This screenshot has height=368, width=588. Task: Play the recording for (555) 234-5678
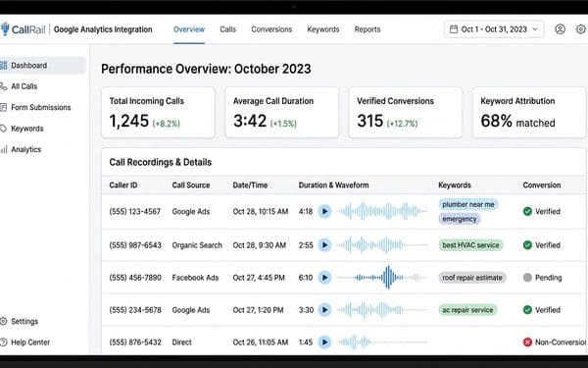pos(324,310)
